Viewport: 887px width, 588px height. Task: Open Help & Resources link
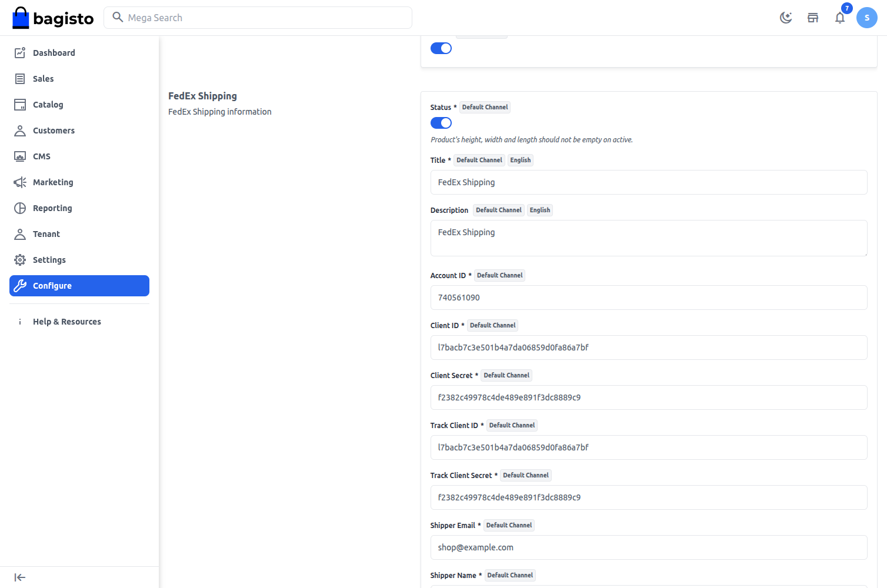tap(79, 322)
